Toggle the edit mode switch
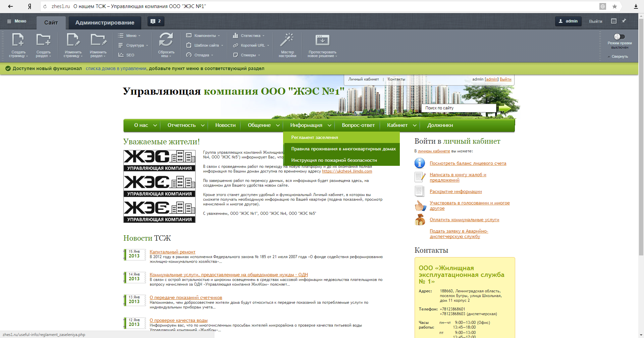This screenshot has height=338, width=644. (x=619, y=37)
